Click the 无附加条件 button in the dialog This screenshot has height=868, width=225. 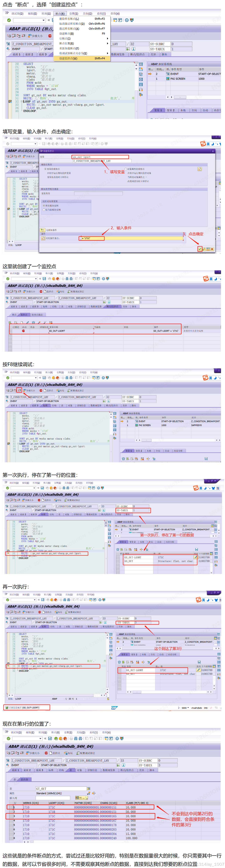tap(42, 230)
